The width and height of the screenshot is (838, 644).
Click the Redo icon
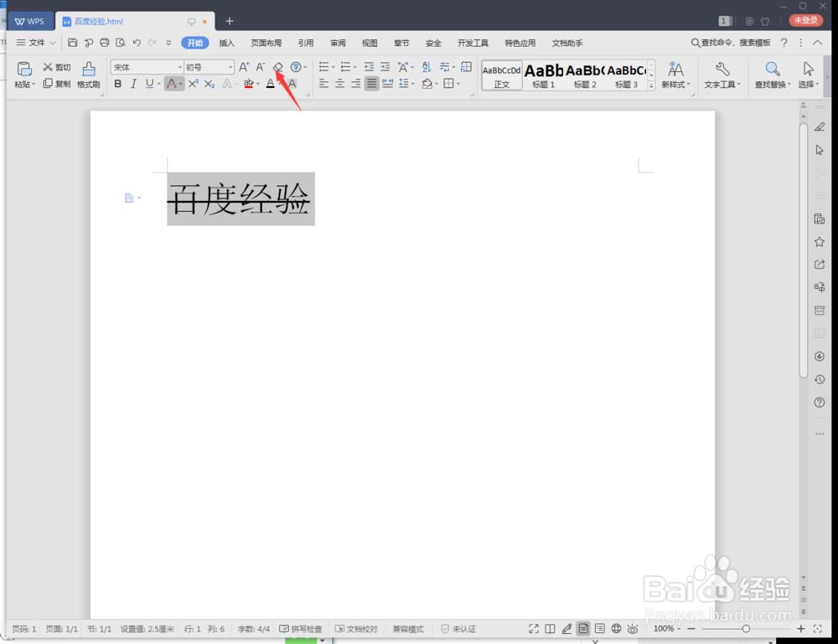click(153, 43)
